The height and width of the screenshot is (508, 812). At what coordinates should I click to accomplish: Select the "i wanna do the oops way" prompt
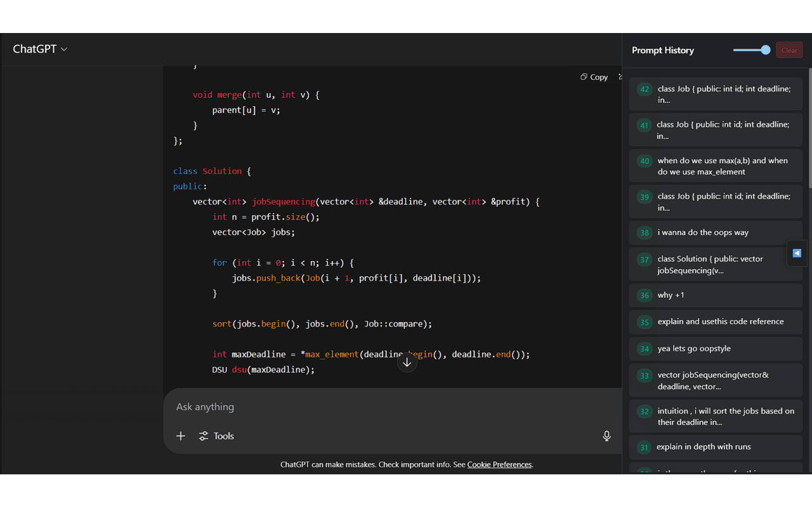pyautogui.click(x=716, y=232)
